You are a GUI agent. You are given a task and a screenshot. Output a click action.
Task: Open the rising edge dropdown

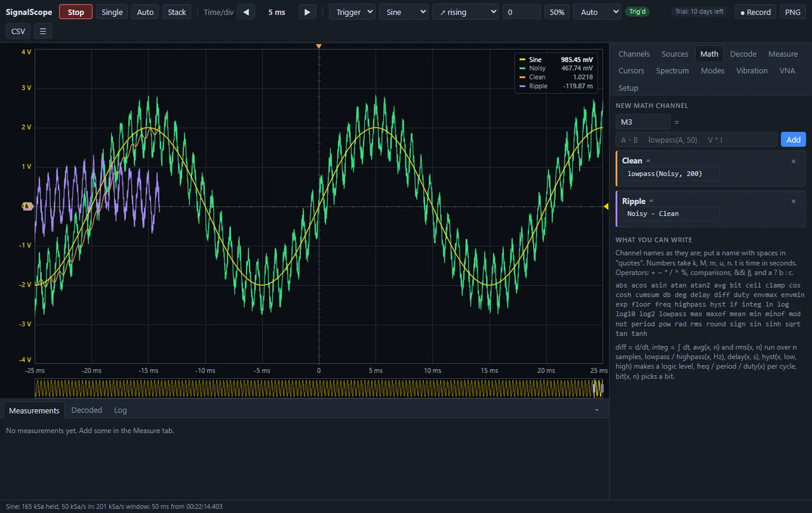(466, 12)
